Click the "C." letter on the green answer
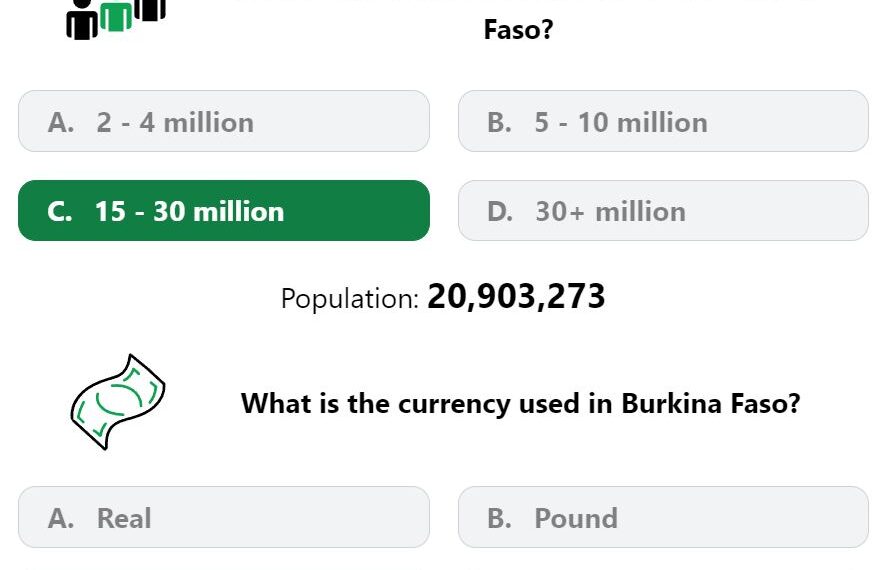The height and width of the screenshot is (570, 895). click(x=60, y=212)
